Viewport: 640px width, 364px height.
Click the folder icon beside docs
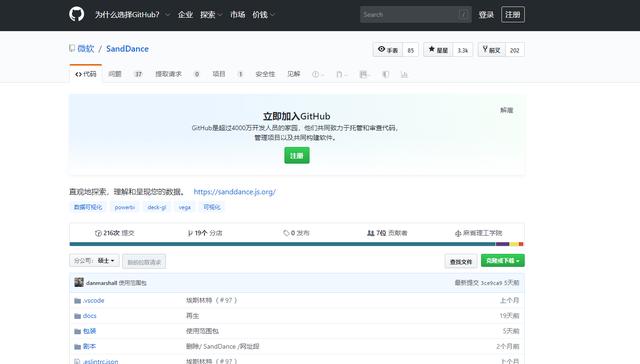click(x=78, y=316)
